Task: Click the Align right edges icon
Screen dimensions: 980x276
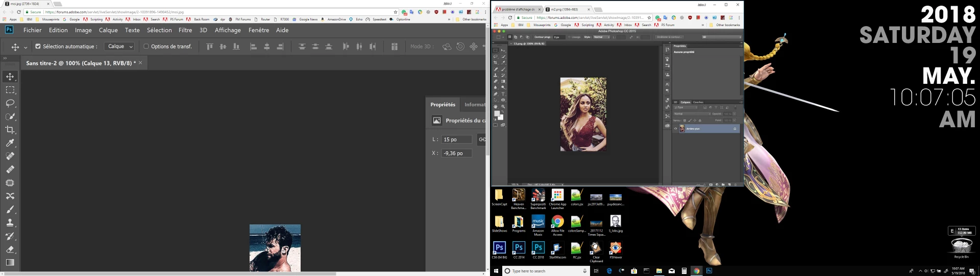Action: point(280,47)
